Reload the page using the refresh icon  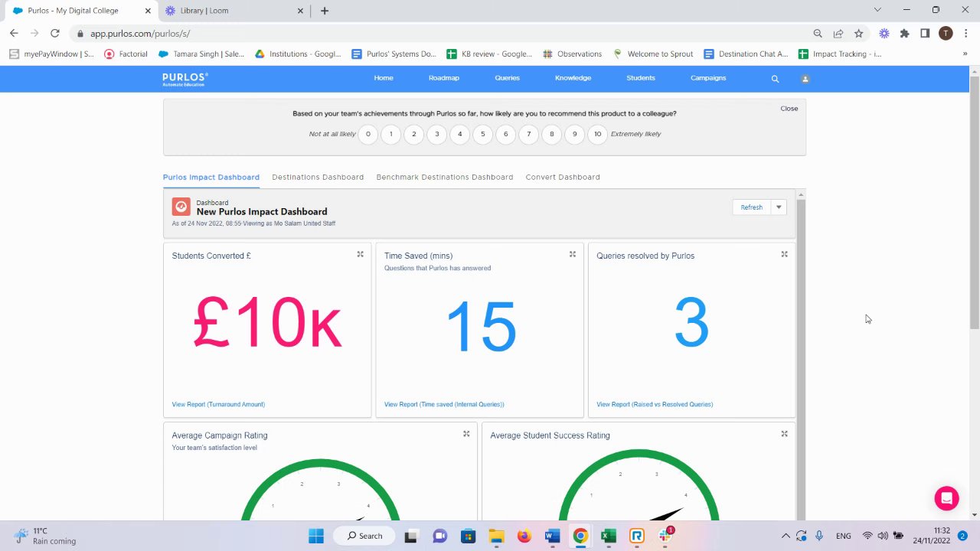54,34
